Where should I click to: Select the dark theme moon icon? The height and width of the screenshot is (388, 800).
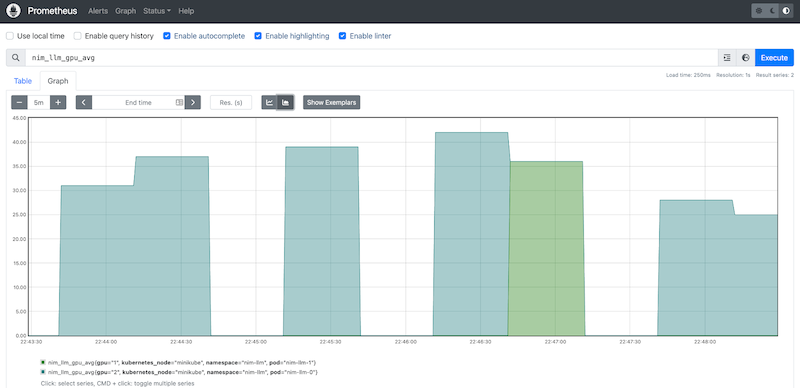click(x=772, y=11)
